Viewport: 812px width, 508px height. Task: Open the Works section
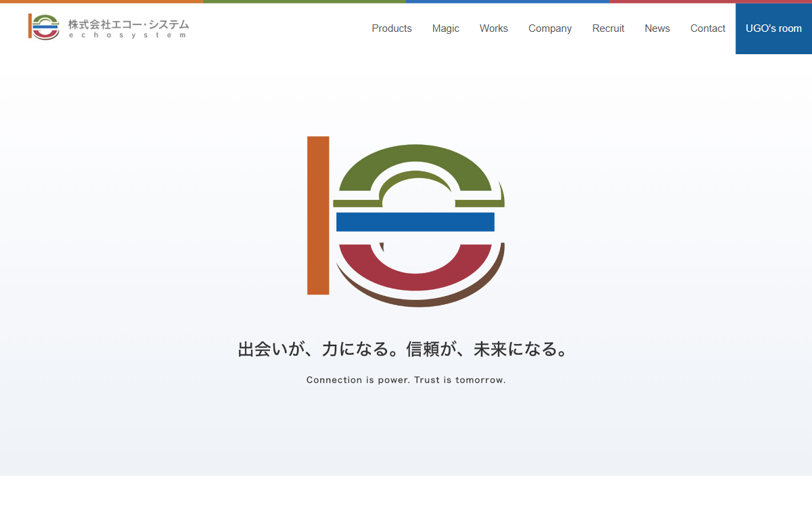tap(494, 28)
